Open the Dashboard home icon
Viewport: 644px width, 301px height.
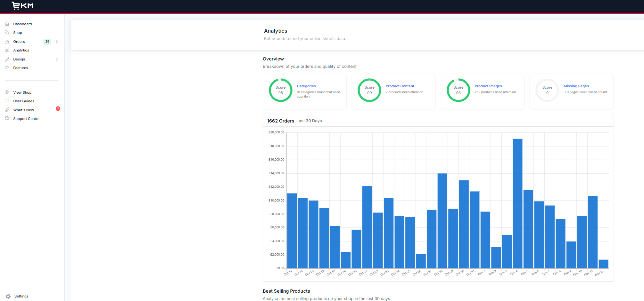(7, 24)
